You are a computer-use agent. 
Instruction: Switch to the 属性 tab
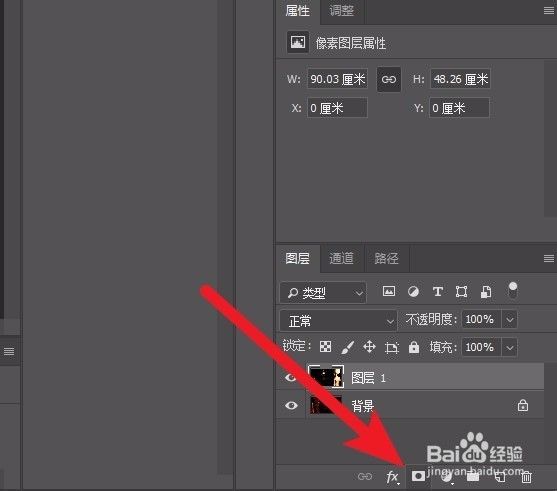[298, 11]
